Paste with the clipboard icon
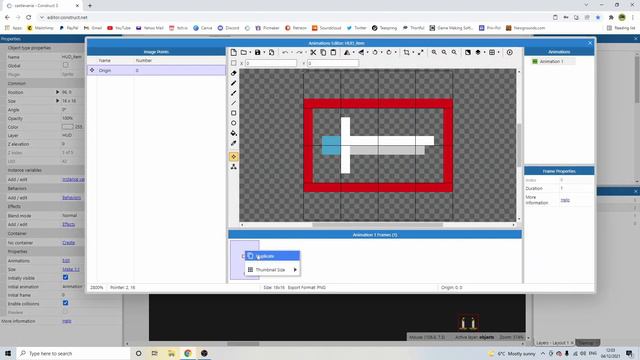The width and height of the screenshot is (640, 360). [x=333, y=52]
